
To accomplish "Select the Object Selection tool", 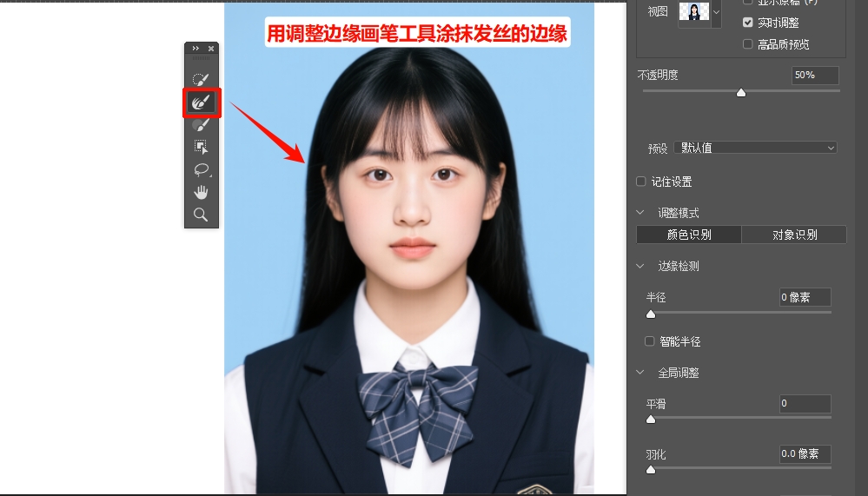I will tap(201, 148).
